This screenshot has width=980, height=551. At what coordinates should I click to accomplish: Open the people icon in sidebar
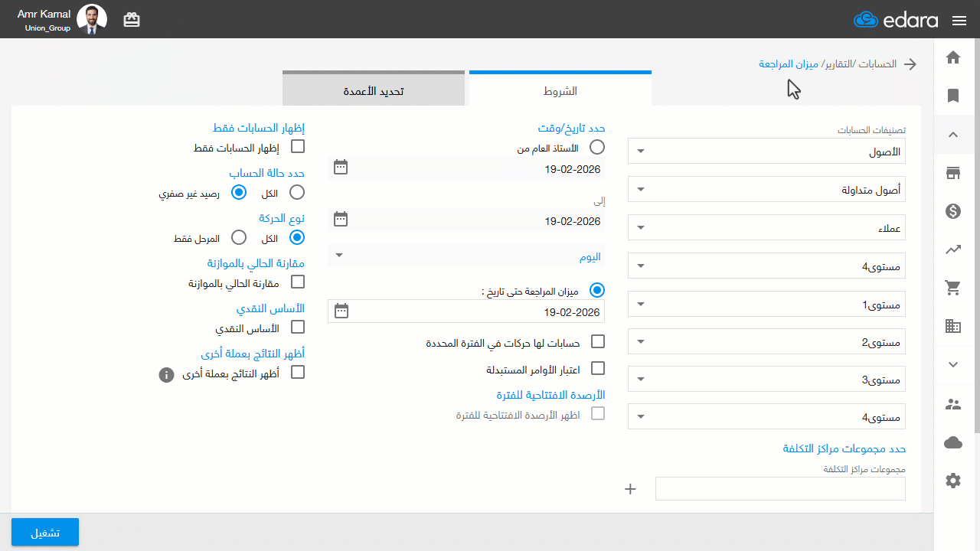(953, 404)
